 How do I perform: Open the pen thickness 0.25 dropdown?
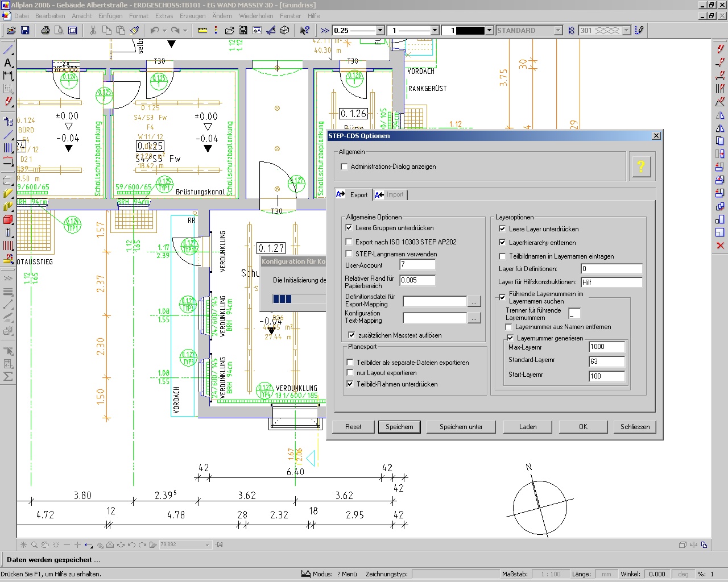click(x=380, y=31)
